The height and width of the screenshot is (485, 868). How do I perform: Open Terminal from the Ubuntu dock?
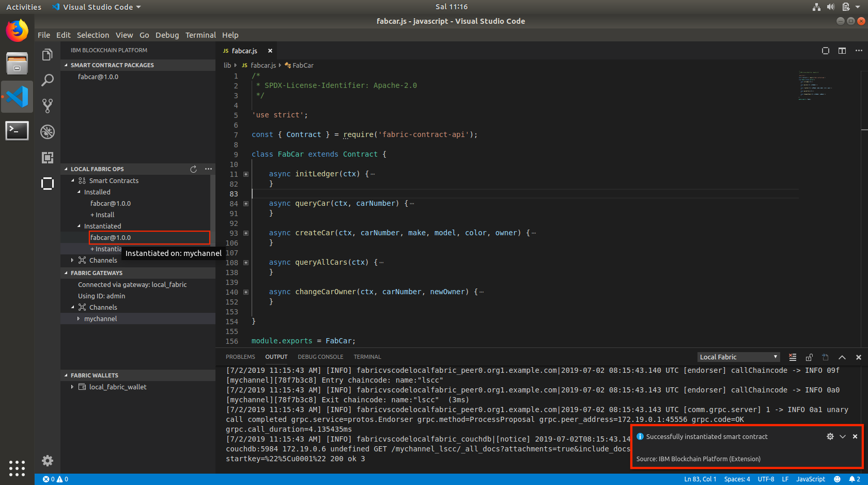(x=17, y=130)
